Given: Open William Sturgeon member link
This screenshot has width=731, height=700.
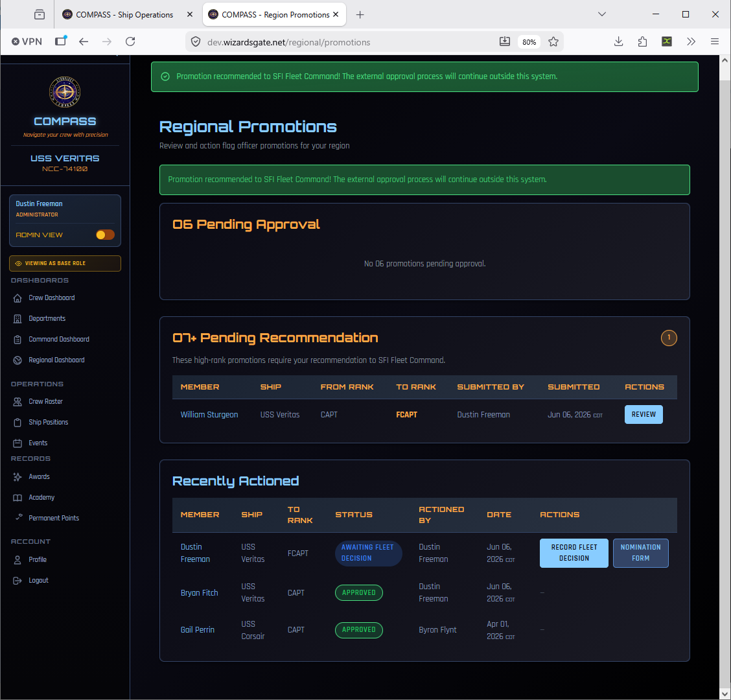Looking at the screenshot, I should click(209, 415).
